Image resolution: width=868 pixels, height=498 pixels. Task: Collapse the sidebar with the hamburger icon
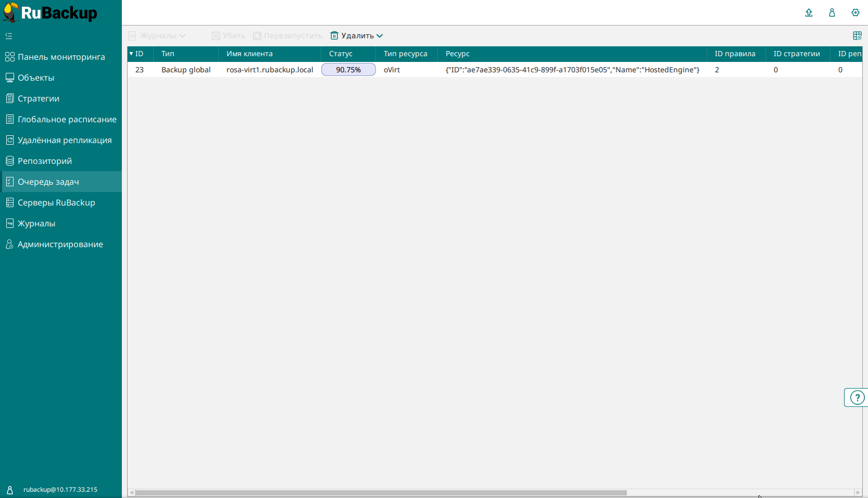[x=9, y=36]
